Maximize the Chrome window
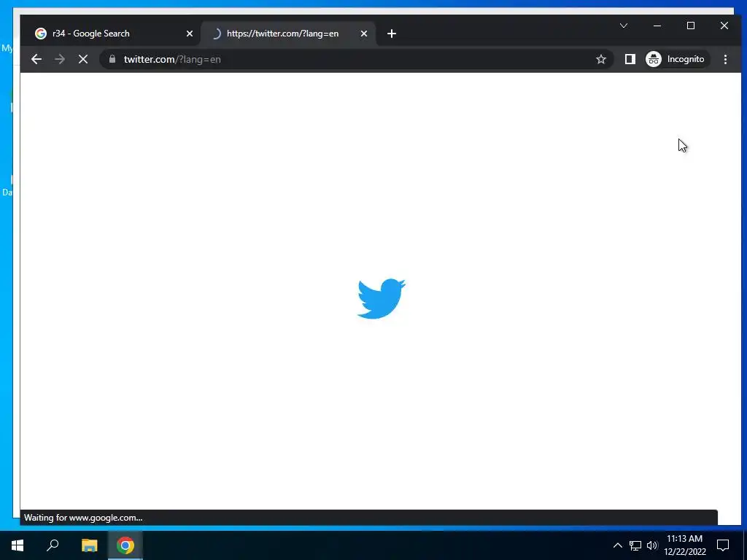Image resolution: width=747 pixels, height=560 pixels. [690, 26]
